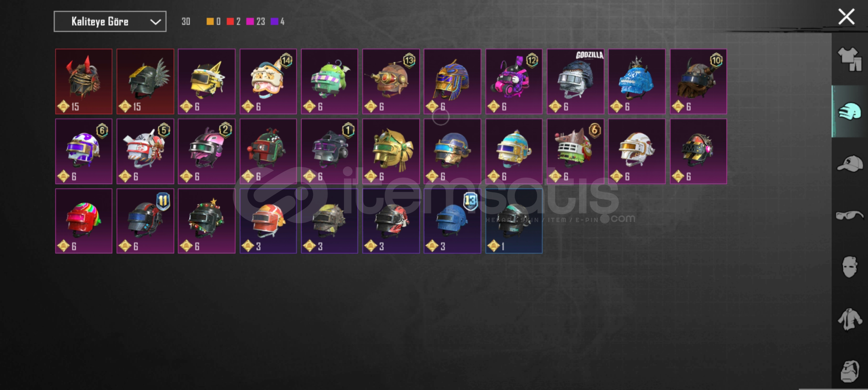Select the red horned demon helmet

(x=84, y=82)
